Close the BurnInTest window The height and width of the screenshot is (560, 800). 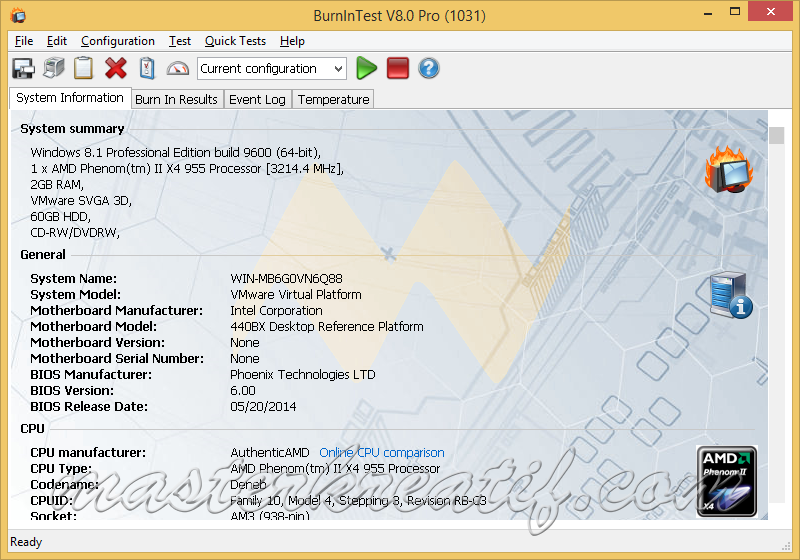click(771, 11)
